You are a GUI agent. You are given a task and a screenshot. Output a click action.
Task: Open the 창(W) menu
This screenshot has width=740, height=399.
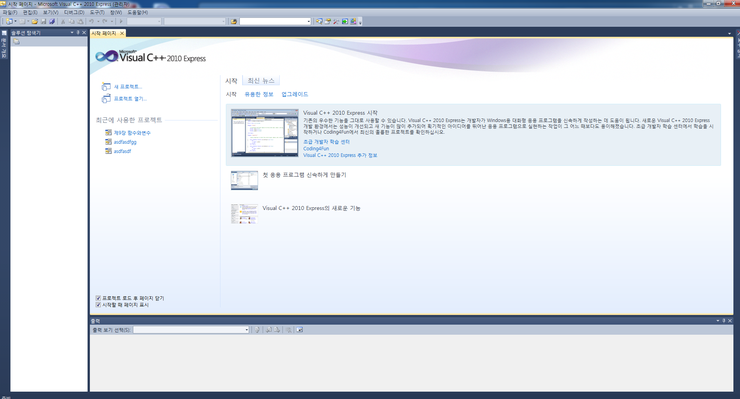tap(116, 12)
